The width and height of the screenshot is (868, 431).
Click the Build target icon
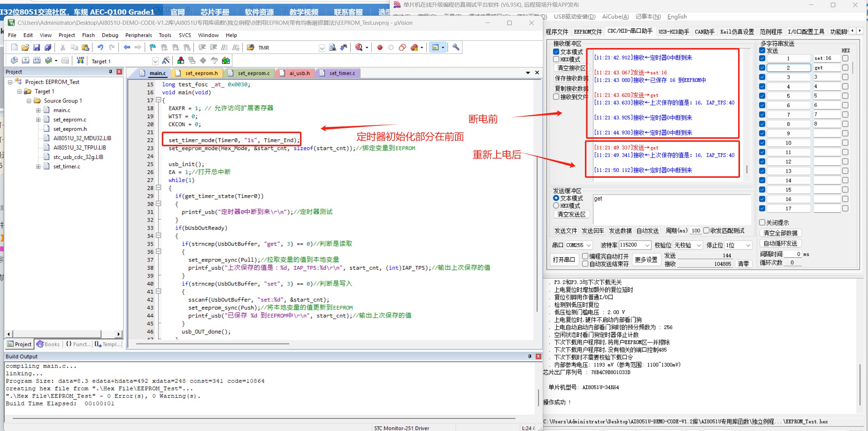[x=26, y=60]
